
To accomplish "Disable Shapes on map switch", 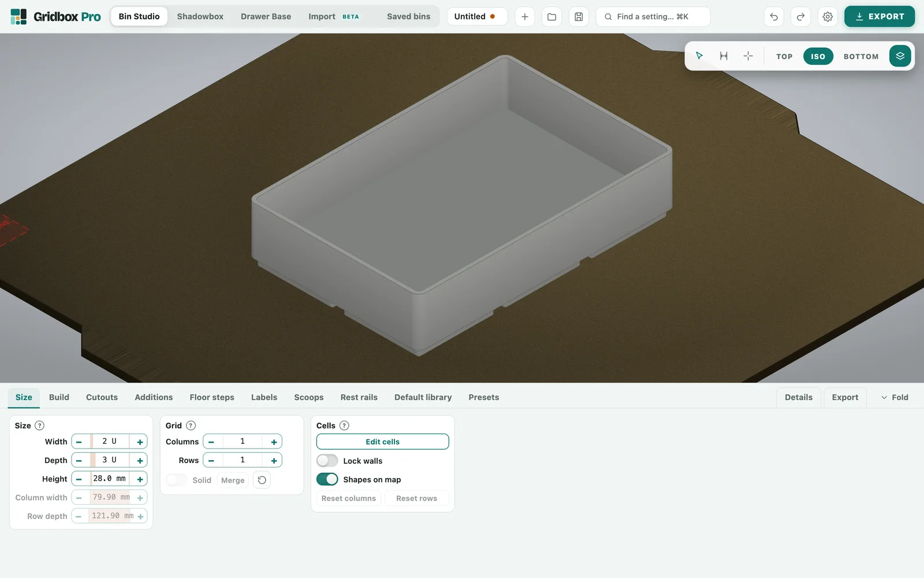I will pyautogui.click(x=327, y=479).
